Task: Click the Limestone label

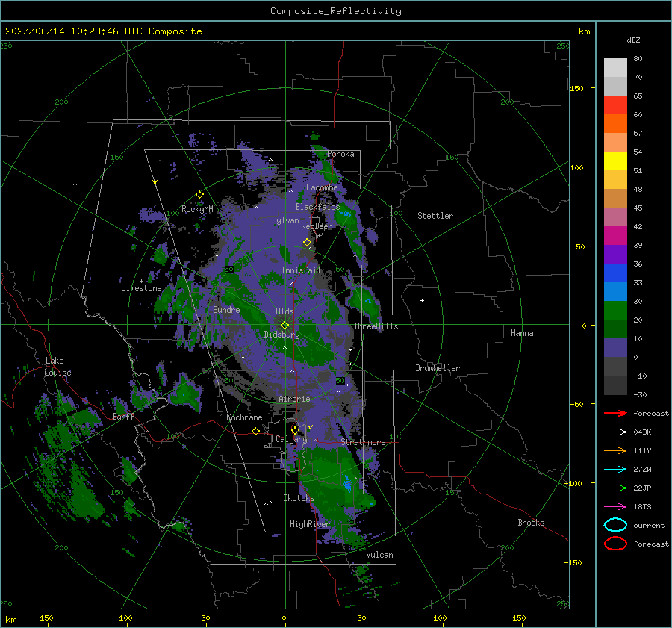Action: click(141, 288)
